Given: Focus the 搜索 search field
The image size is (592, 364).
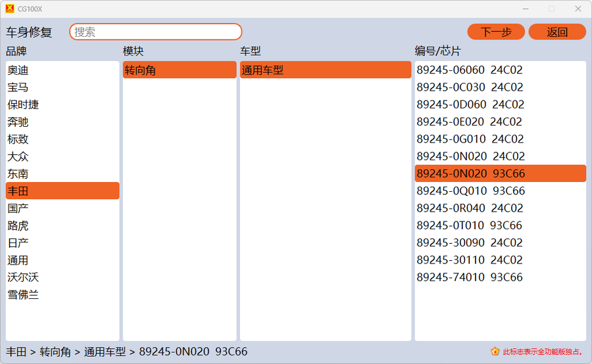Looking at the screenshot, I should [x=156, y=32].
